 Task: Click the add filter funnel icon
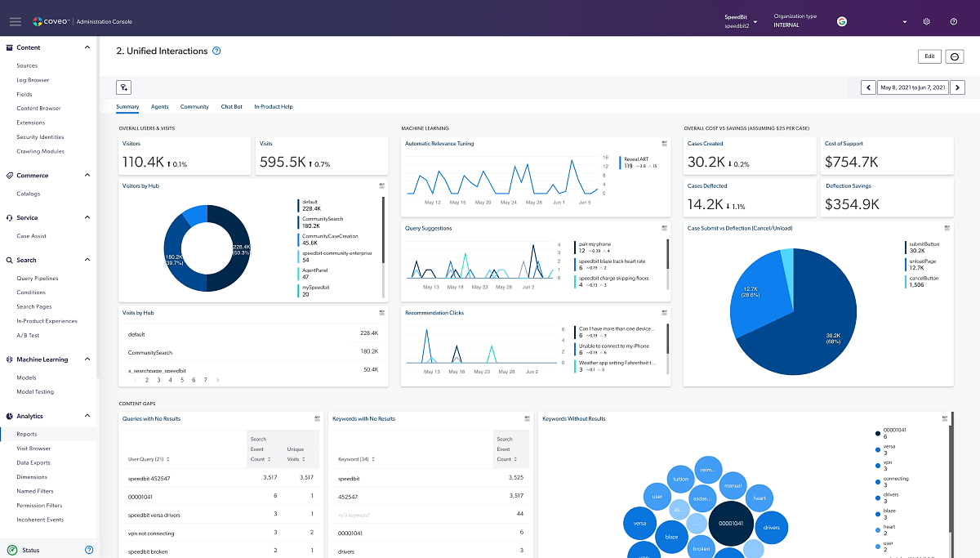124,87
